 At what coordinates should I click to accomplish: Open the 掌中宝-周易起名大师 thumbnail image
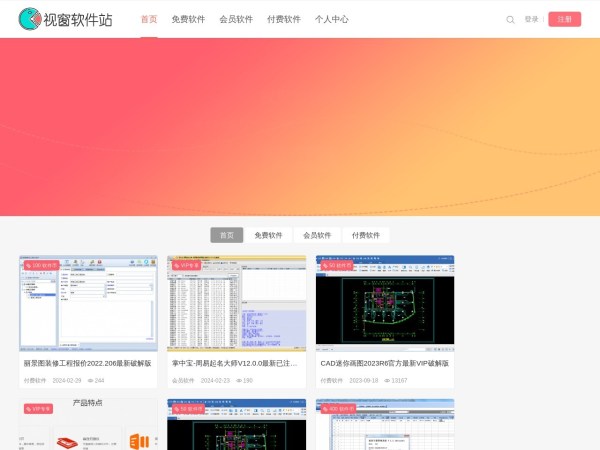click(236, 303)
